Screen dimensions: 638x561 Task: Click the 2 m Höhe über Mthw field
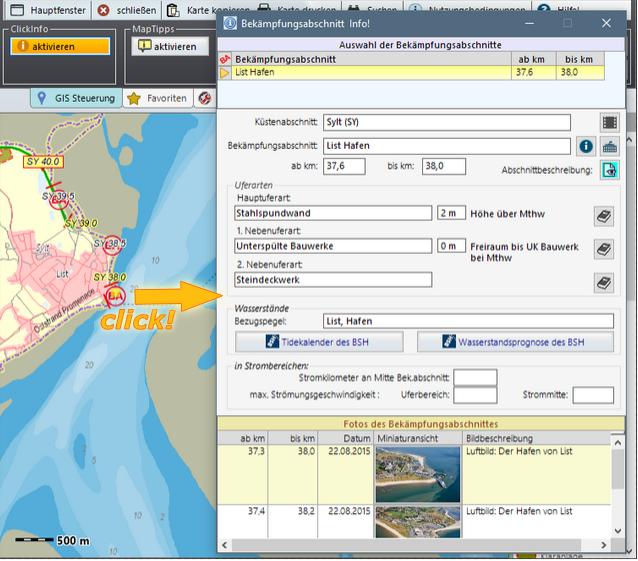click(451, 213)
